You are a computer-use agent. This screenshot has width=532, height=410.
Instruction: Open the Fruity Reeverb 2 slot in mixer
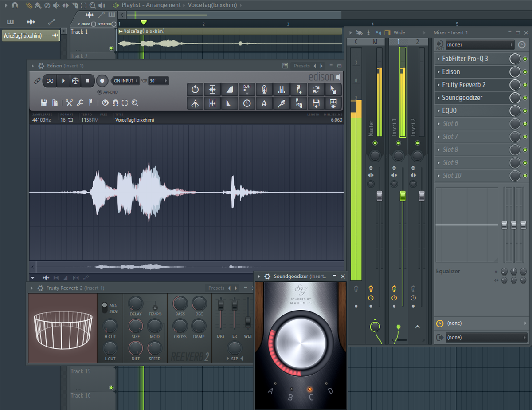471,85
